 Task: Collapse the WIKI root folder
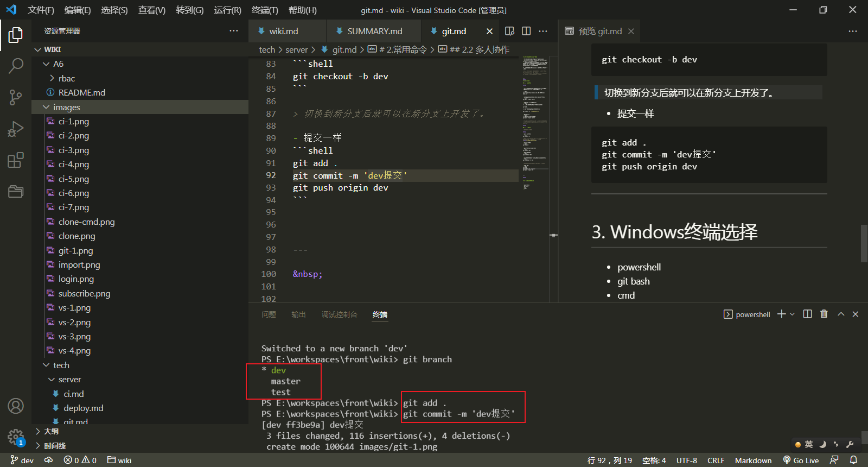pyautogui.click(x=140, y=49)
